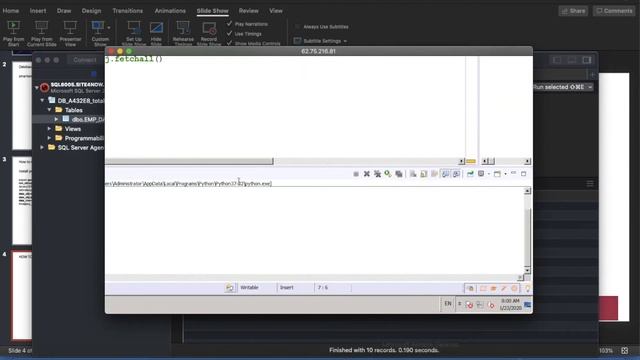Click Set Up Slide Show icon
This screenshot has width=640, height=360.
(x=134, y=28)
